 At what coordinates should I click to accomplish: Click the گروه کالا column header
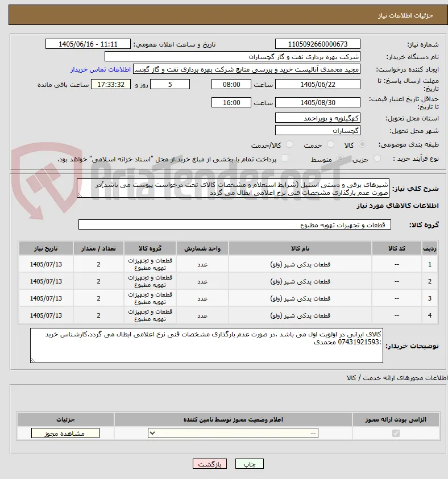coord(150,248)
